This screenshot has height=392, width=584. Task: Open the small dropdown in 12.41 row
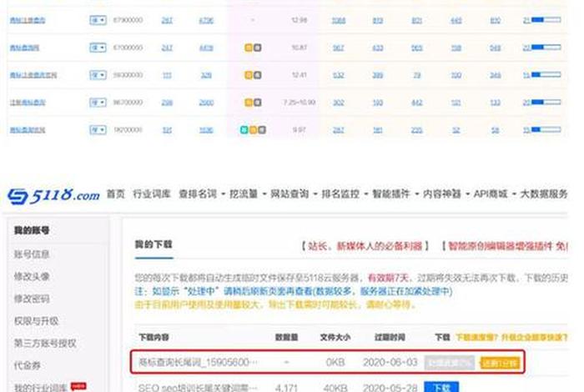click(98, 75)
